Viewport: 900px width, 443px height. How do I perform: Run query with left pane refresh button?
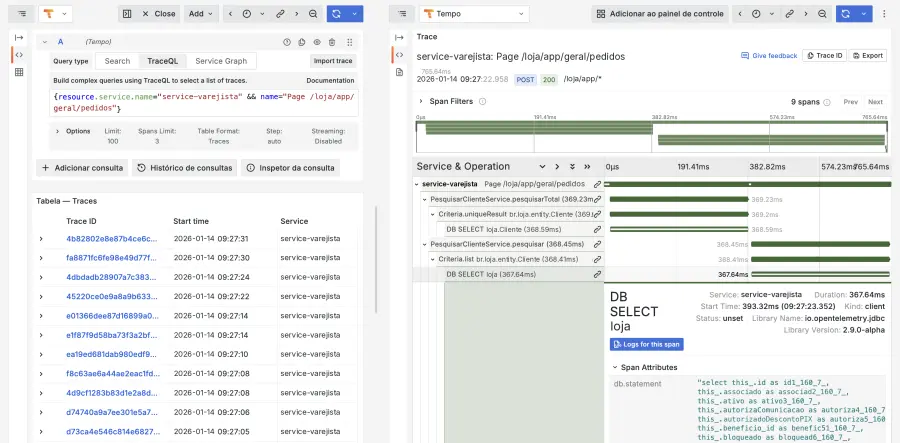[336, 14]
